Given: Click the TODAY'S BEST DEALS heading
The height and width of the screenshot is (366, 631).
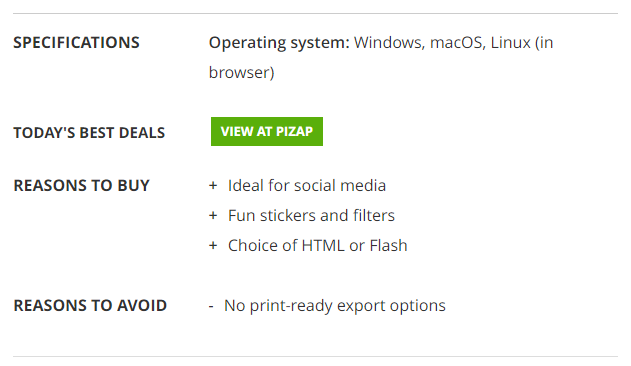Looking at the screenshot, I should point(89,133).
